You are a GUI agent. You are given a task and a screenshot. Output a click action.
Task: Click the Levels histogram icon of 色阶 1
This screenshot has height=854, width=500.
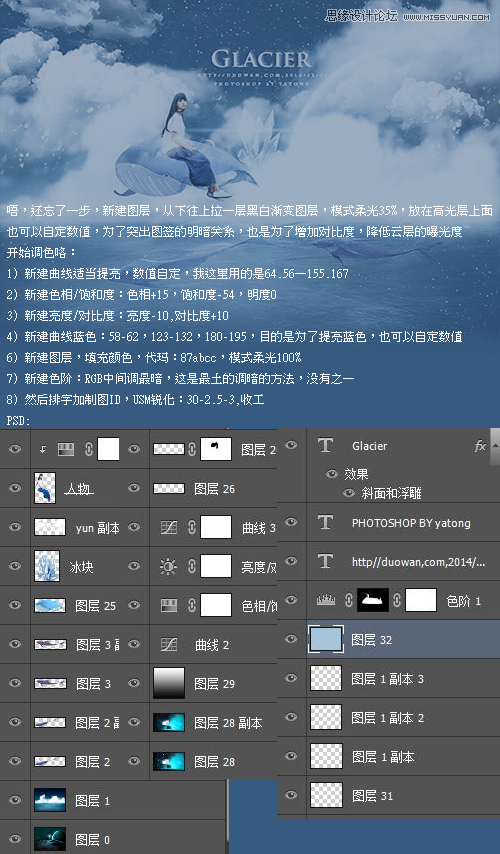click(326, 600)
